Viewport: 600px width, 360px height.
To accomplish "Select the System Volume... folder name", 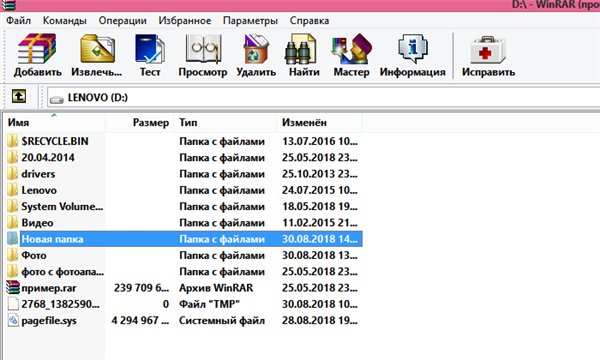I will (x=62, y=206).
